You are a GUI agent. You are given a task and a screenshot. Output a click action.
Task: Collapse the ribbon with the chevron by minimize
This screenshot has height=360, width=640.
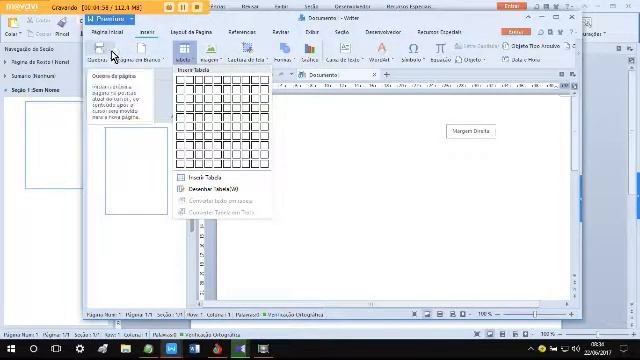point(528,17)
